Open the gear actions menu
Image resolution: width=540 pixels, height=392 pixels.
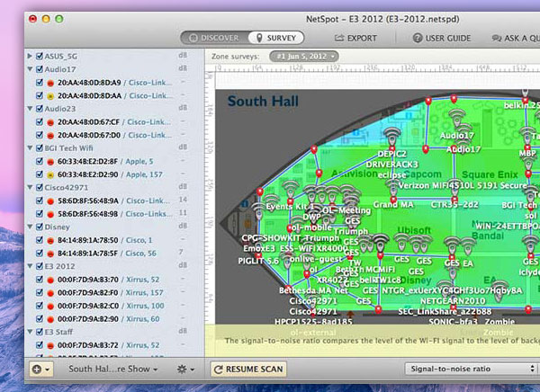click(x=185, y=370)
